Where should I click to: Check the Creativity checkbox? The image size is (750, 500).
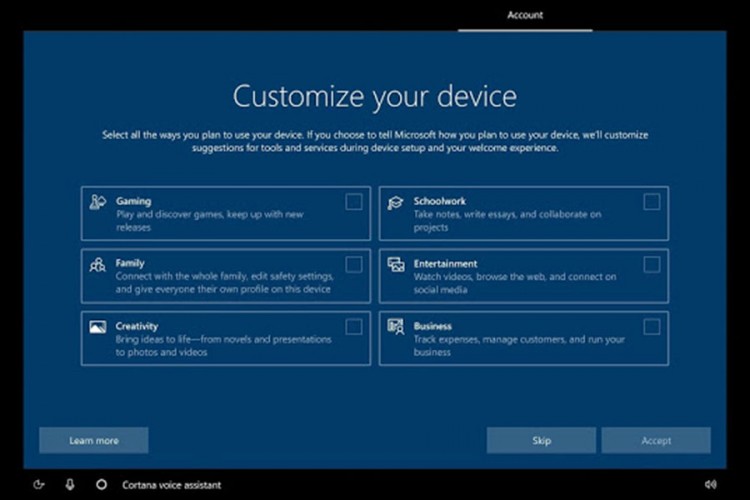tap(353, 327)
